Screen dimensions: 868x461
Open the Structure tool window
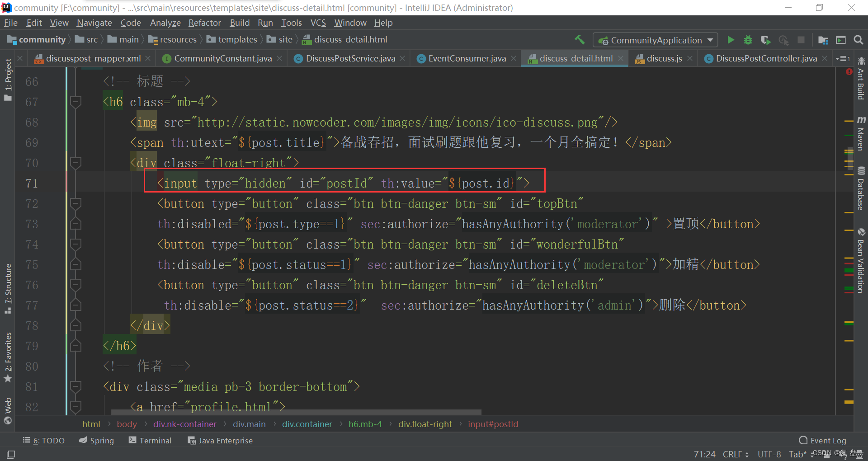click(x=8, y=288)
